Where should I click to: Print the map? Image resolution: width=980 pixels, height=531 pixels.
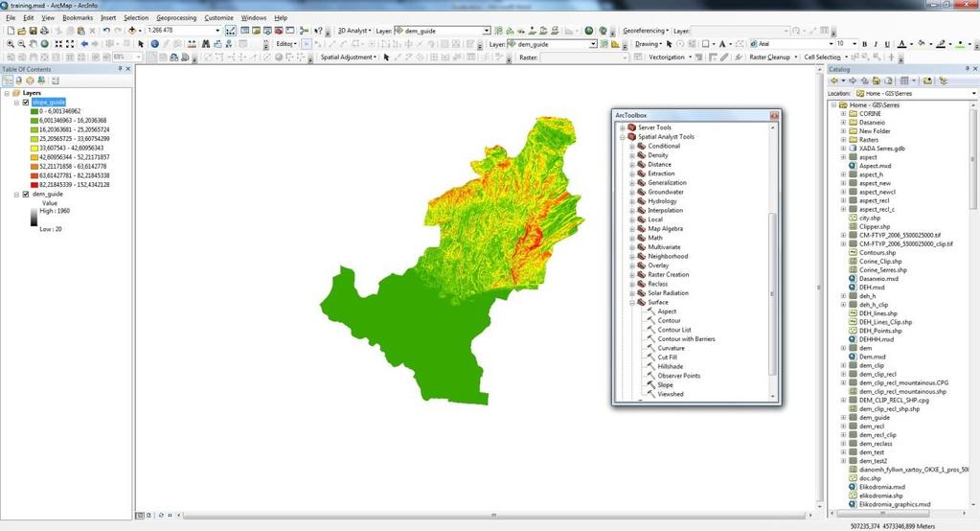coord(44,31)
